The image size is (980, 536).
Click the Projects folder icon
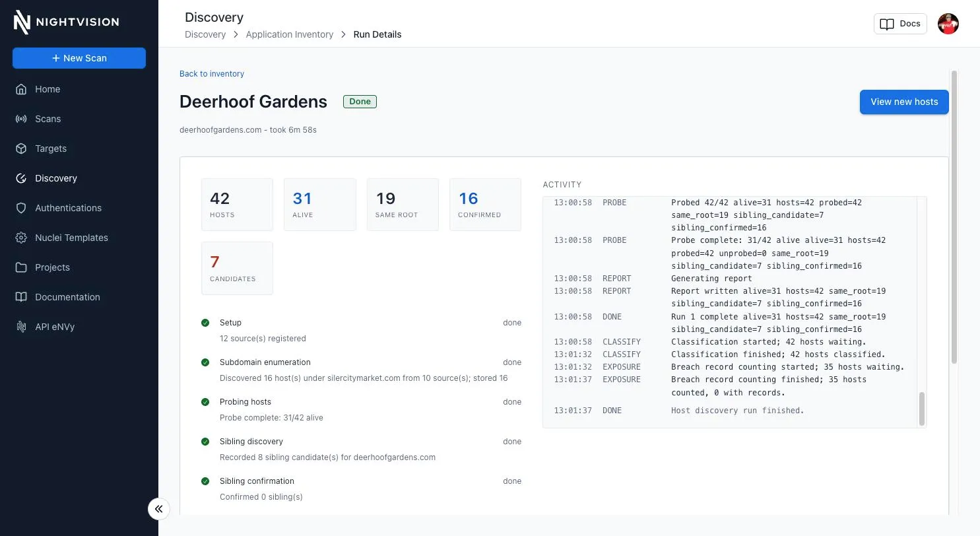coord(21,267)
